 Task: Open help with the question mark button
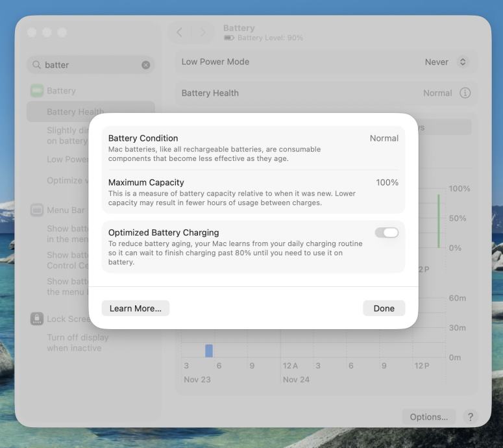coord(470,417)
